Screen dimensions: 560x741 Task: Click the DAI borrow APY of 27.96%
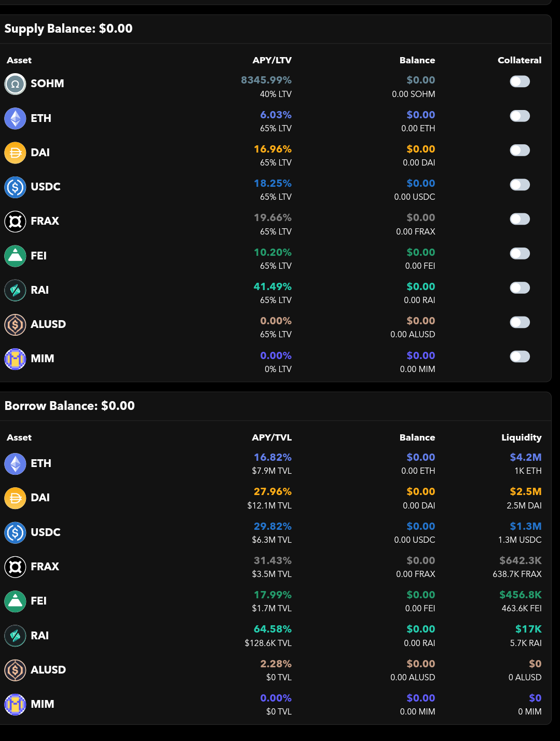tap(274, 491)
